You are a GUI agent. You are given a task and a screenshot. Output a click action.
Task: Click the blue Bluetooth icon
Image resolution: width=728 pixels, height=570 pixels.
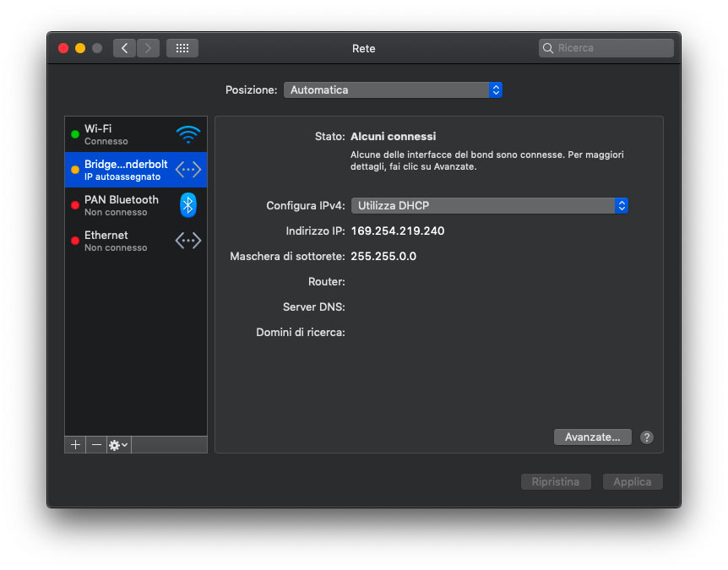click(188, 205)
